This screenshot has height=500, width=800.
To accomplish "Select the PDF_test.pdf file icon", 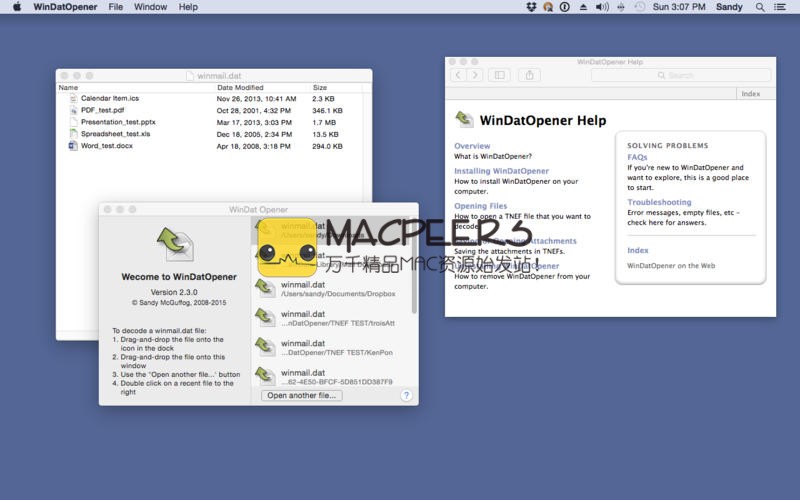I will pyautogui.click(x=73, y=111).
